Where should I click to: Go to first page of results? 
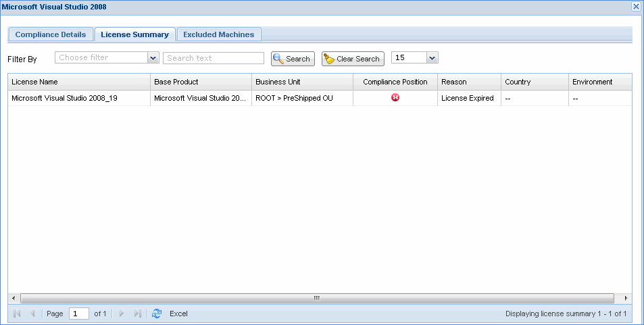click(17, 314)
